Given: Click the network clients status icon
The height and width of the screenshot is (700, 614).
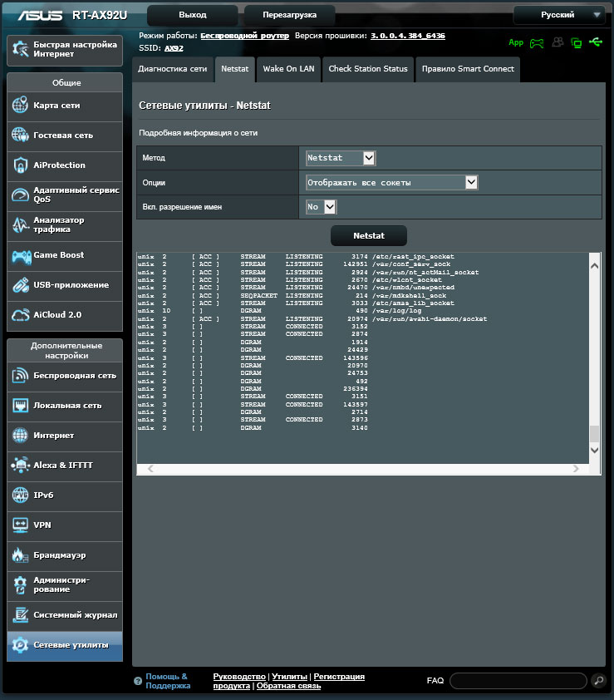Looking at the screenshot, I should (577, 43).
